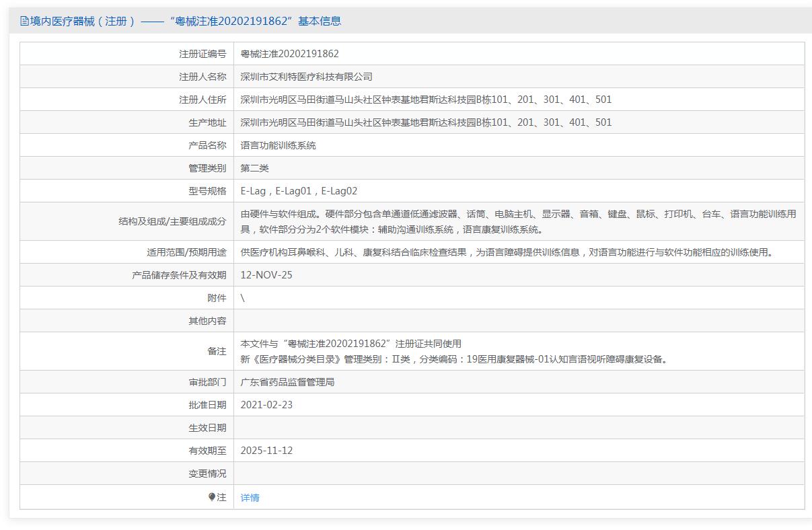
Task: Click approval date 2021-02-23
Action: point(266,405)
